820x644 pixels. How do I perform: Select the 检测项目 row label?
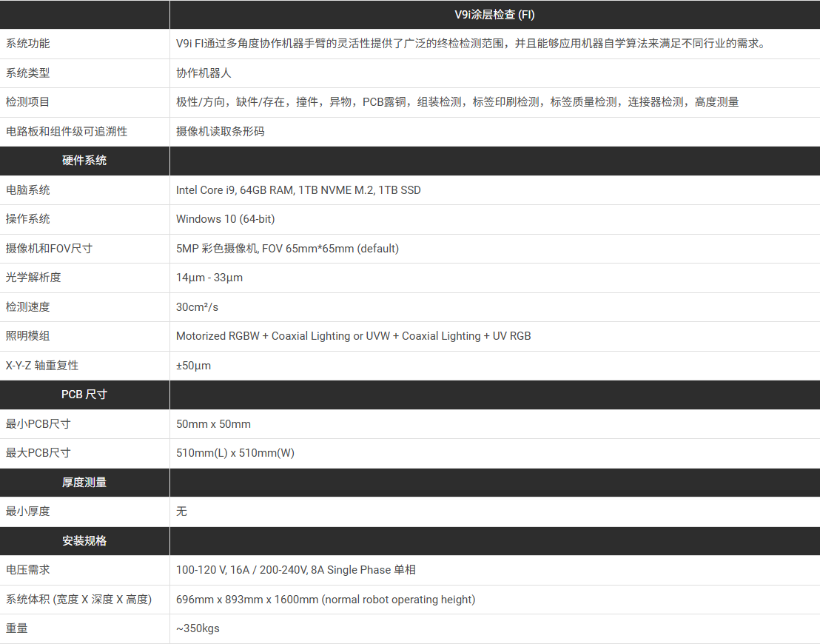(28, 102)
